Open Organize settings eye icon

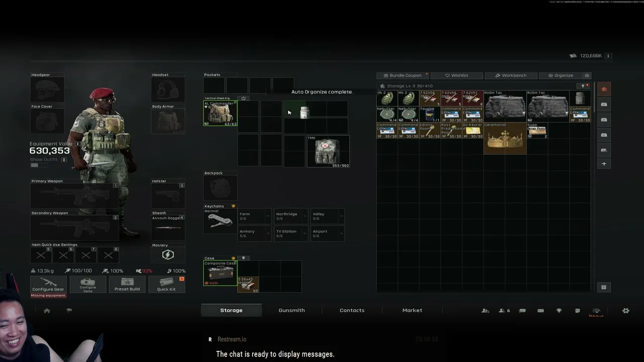tap(587, 75)
